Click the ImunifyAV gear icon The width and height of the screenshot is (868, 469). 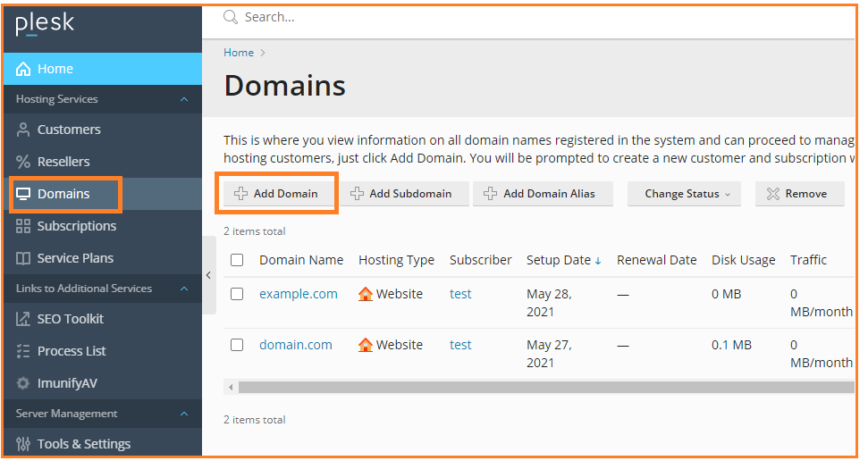[x=23, y=382]
